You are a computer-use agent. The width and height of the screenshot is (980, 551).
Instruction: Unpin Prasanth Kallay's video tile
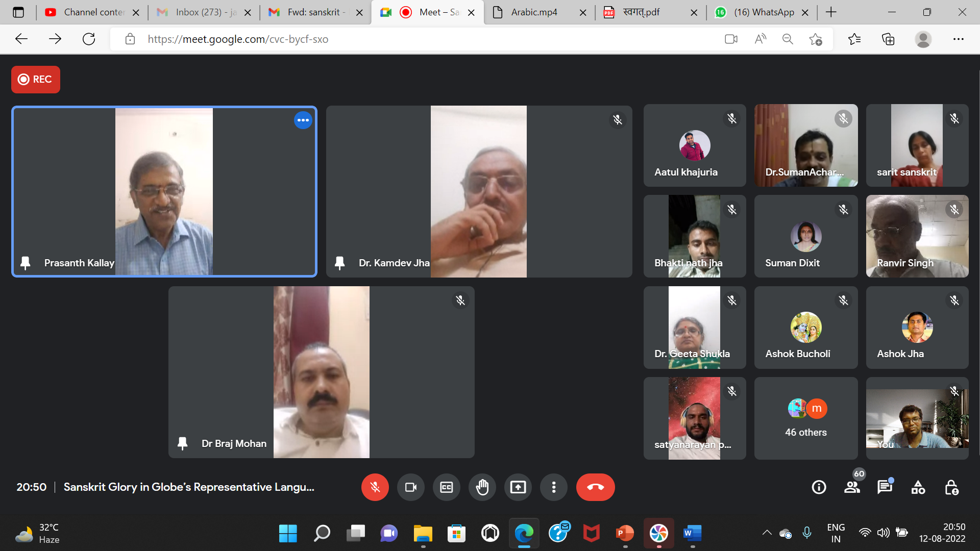[25, 263]
